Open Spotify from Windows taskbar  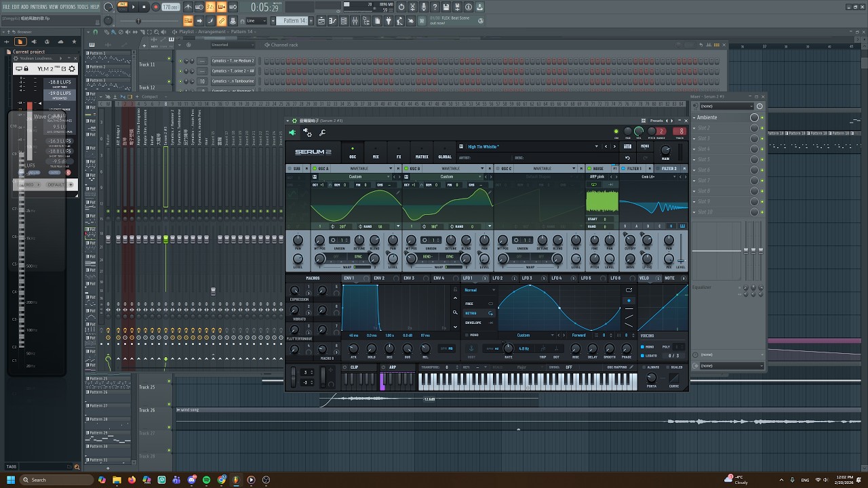(206, 480)
